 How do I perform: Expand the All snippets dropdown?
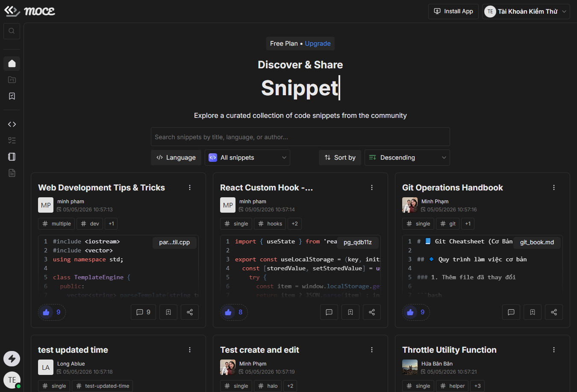247,158
